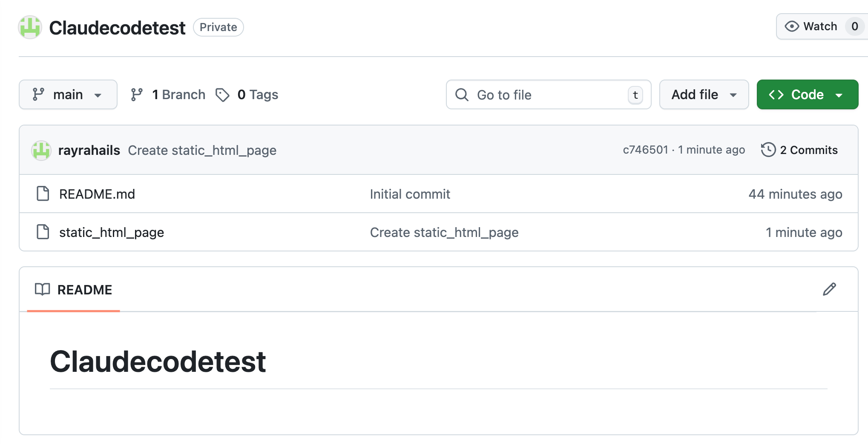Toggle Watch on this repository
The height and width of the screenshot is (445, 868).
tap(811, 26)
